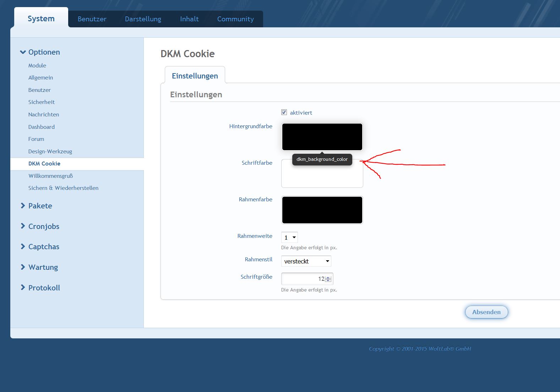Open Willkommensgruß options

pos(50,176)
